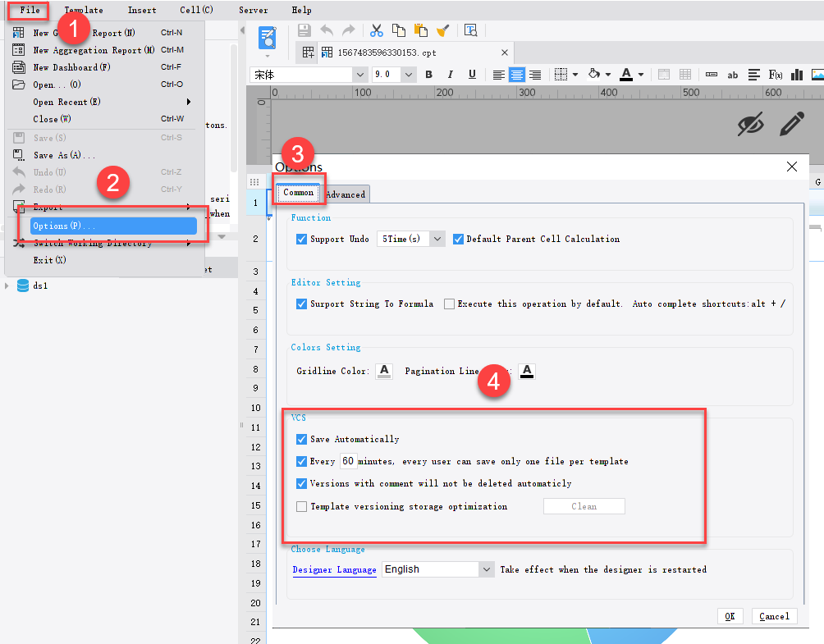Click the font color A icon
Screen dimensions: 824x644
point(626,75)
